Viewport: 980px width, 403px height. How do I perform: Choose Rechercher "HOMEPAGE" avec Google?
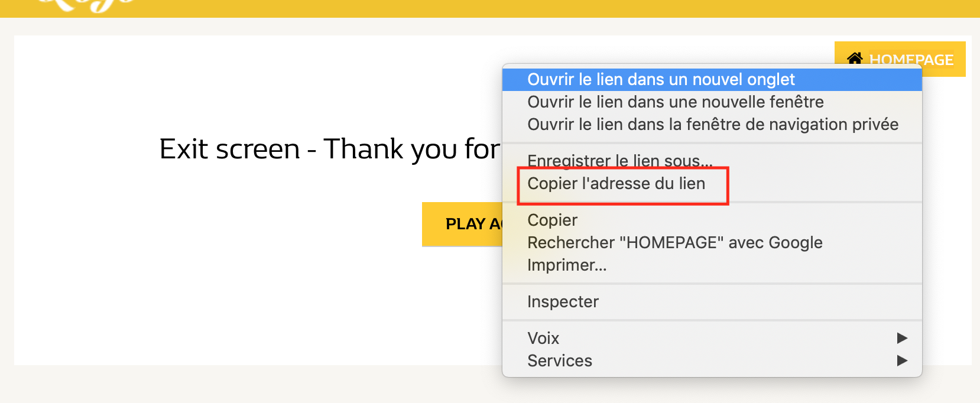[712, 242]
